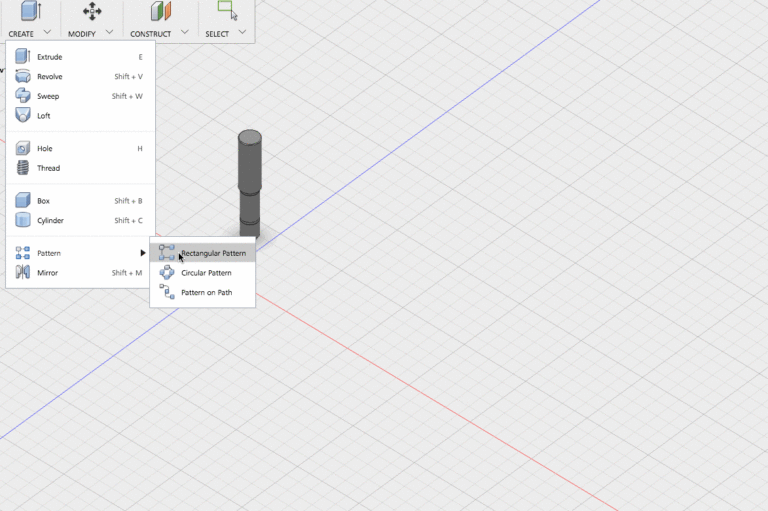Click the Thread tool icon
The width and height of the screenshot is (768, 511).
23,168
